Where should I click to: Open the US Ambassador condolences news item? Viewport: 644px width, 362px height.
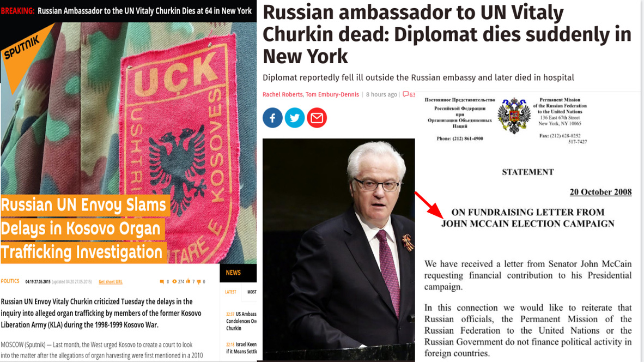coord(241,321)
